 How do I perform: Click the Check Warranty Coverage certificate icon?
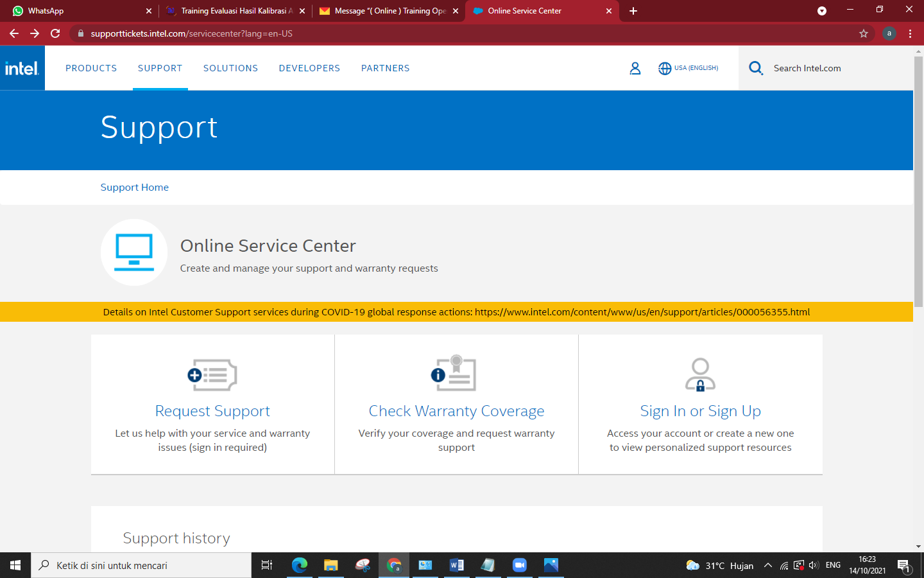(x=454, y=372)
